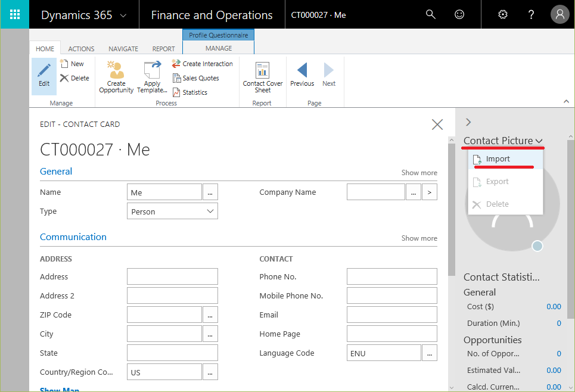Image resolution: width=575 pixels, height=392 pixels.
Task: Open Name field lookup ellipsis
Action: tap(210, 192)
